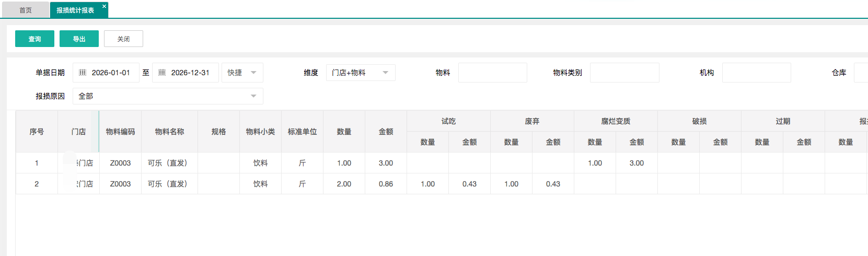Click the 物料 input field

click(493, 73)
